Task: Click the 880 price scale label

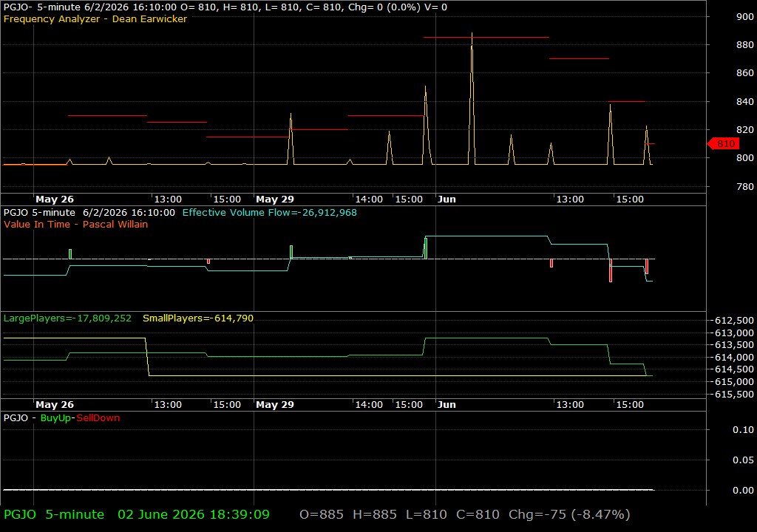Action: coord(745,45)
